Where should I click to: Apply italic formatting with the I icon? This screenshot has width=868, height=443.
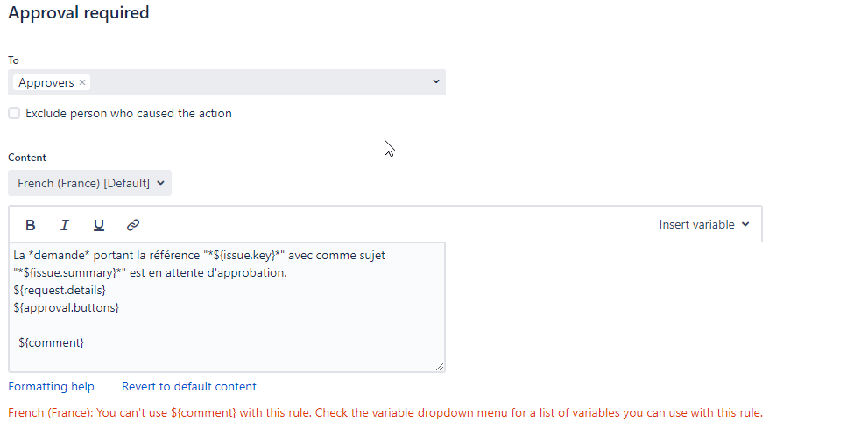click(x=65, y=225)
